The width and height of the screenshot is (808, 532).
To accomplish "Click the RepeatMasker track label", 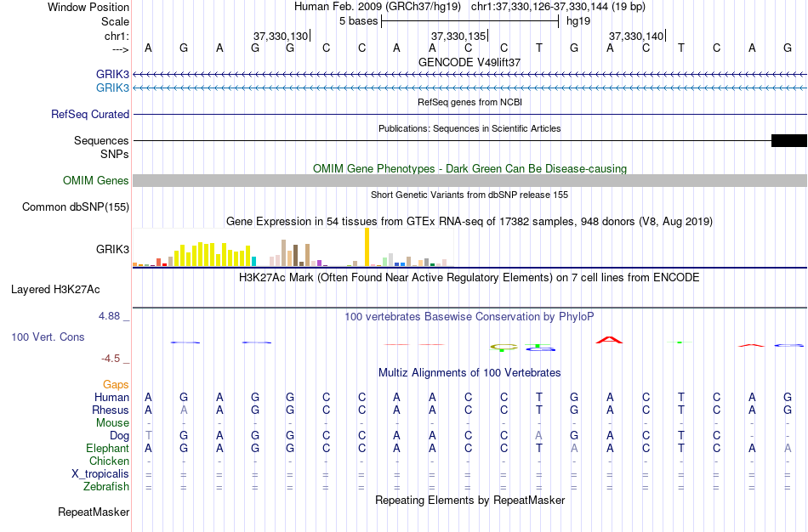I will (94, 512).
